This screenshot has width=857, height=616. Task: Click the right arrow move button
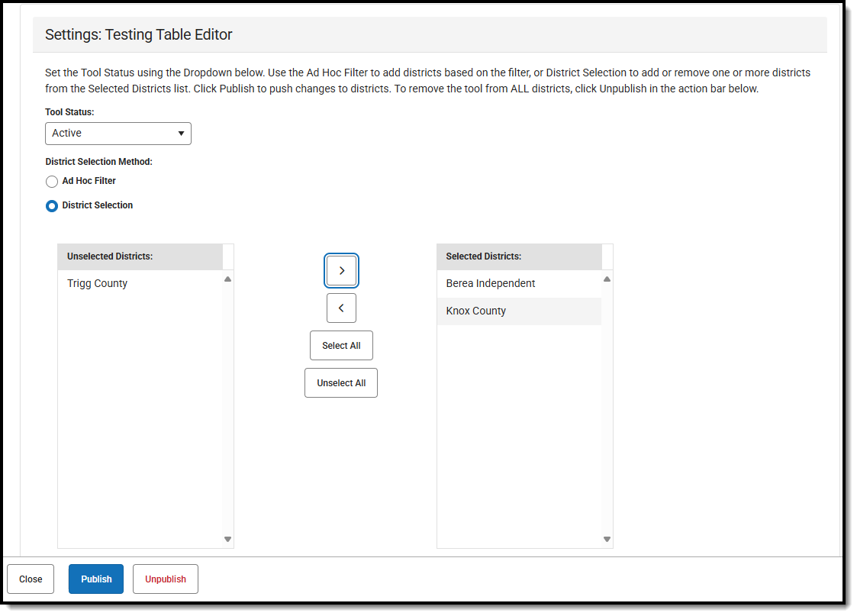341,271
